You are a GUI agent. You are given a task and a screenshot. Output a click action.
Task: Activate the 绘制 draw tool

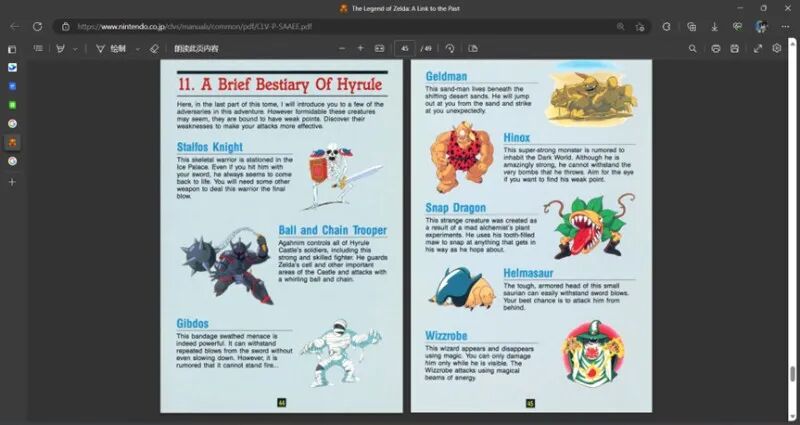tap(111, 48)
